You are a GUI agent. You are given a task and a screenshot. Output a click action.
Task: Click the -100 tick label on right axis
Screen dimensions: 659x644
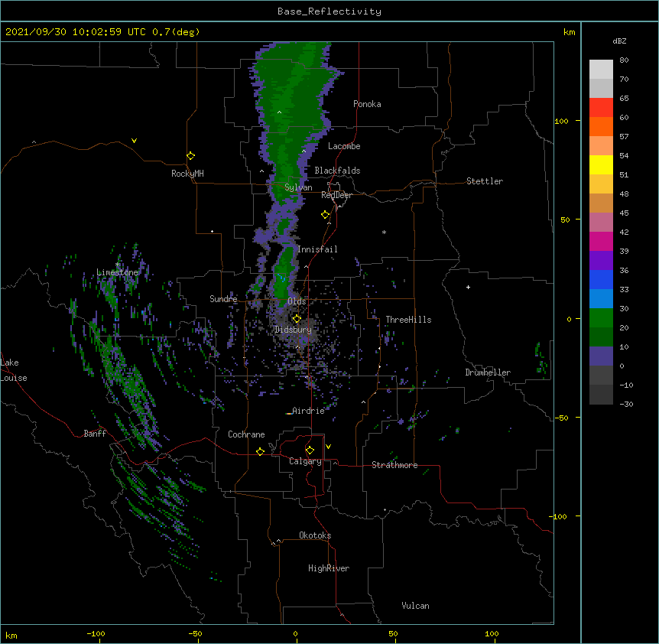coord(559,516)
